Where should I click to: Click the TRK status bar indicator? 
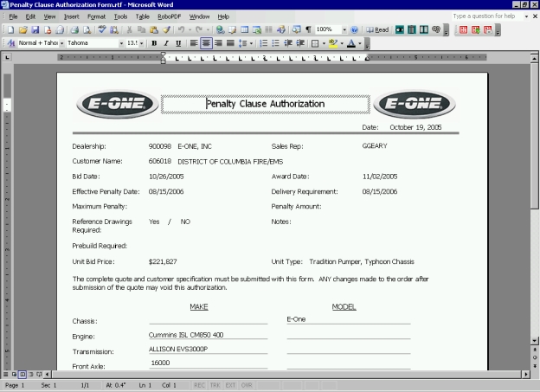point(215,385)
